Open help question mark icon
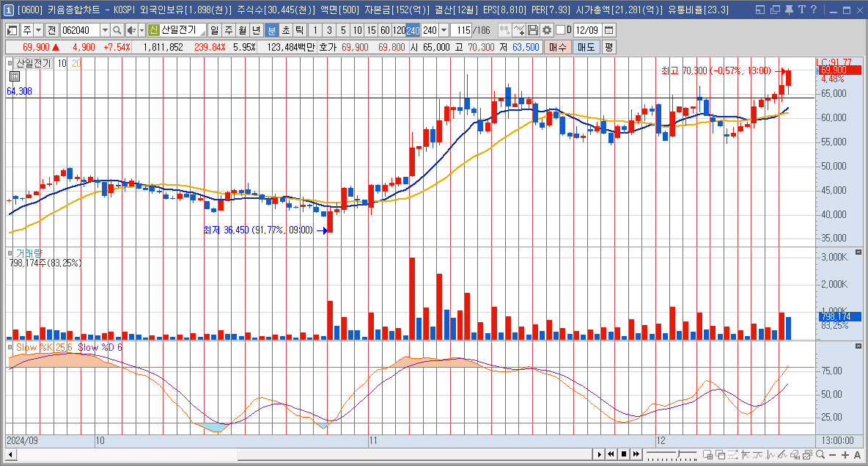 pyautogui.click(x=813, y=10)
